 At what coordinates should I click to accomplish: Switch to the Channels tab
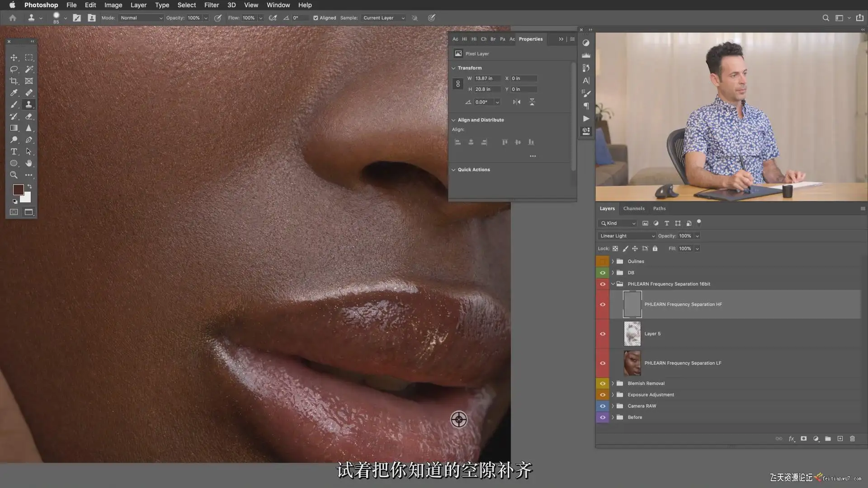pos(633,208)
